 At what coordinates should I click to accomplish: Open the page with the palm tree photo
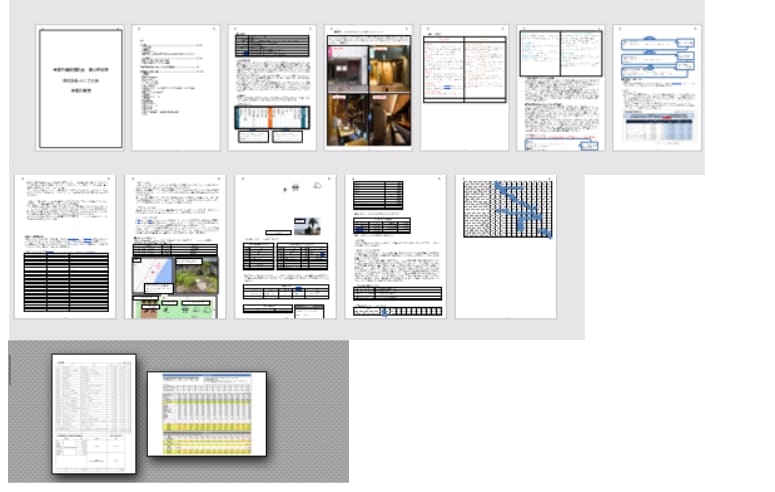point(286,246)
